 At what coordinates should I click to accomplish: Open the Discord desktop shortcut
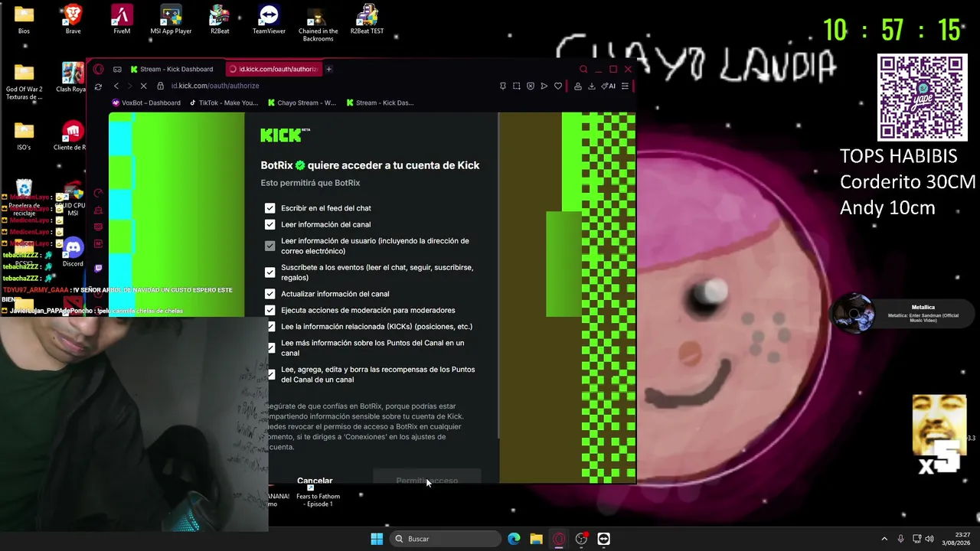[73, 251]
